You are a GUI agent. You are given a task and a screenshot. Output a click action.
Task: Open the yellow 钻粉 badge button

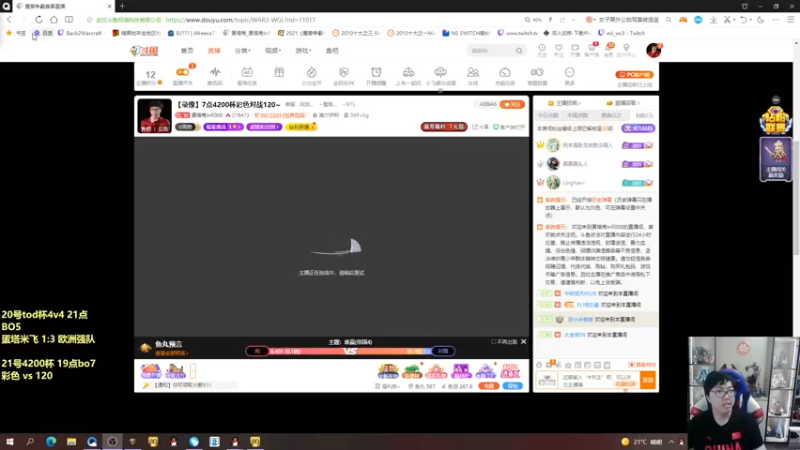[301, 127]
